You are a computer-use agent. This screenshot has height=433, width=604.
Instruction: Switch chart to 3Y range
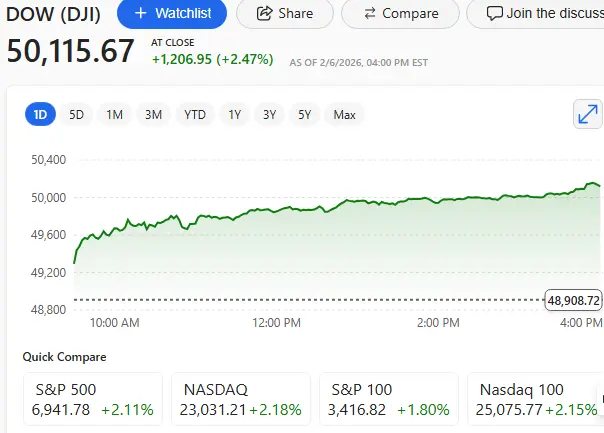(x=270, y=114)
